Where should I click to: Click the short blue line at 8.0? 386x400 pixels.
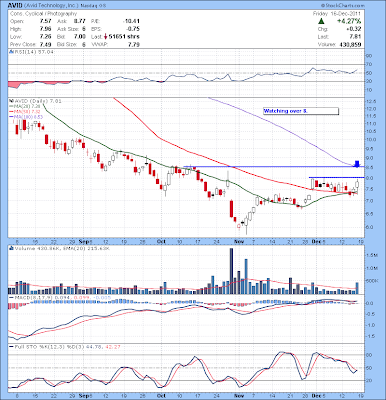[336, 177]
